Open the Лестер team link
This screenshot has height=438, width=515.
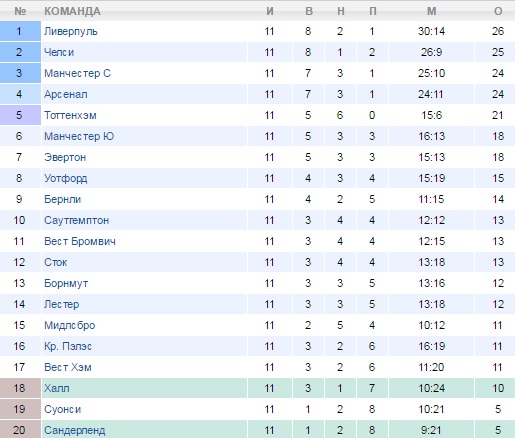pyautogui.click(x=62, y=304)
